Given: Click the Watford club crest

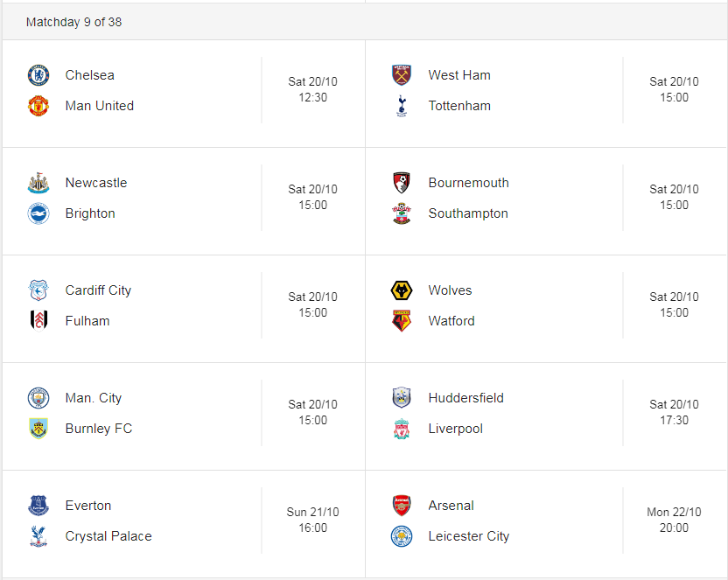Looking at the screenshot, I should [402, 321].
